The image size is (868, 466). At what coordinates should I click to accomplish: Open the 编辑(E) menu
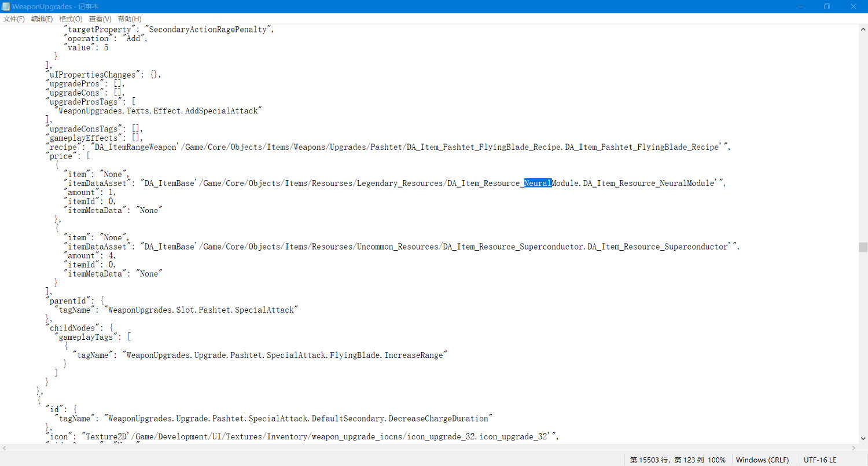click(x=42, y=19)
